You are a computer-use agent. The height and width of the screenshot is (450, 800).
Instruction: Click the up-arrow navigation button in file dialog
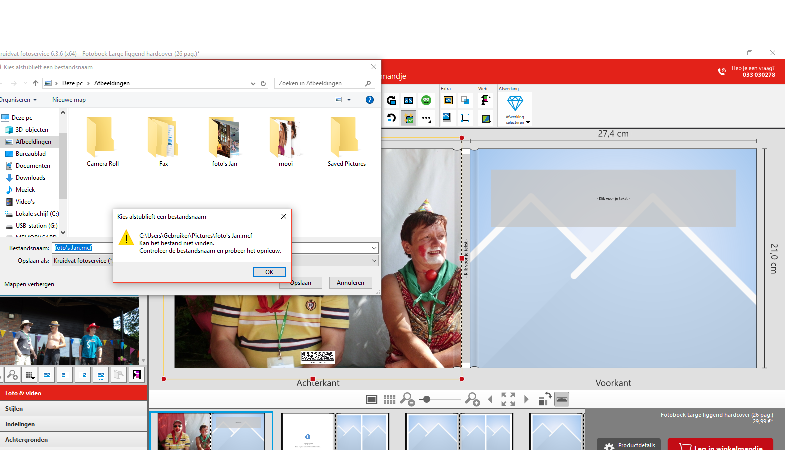[x=36, y=83]
